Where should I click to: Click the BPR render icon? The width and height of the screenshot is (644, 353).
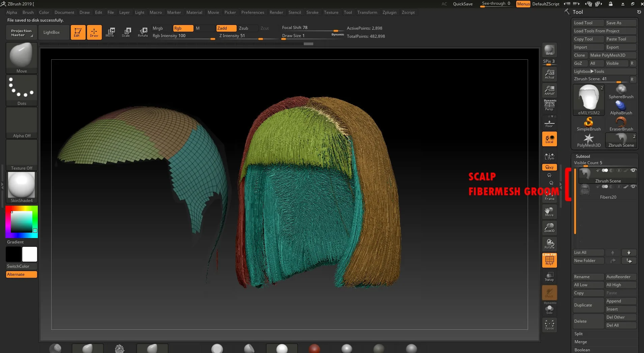click(549, 51)
